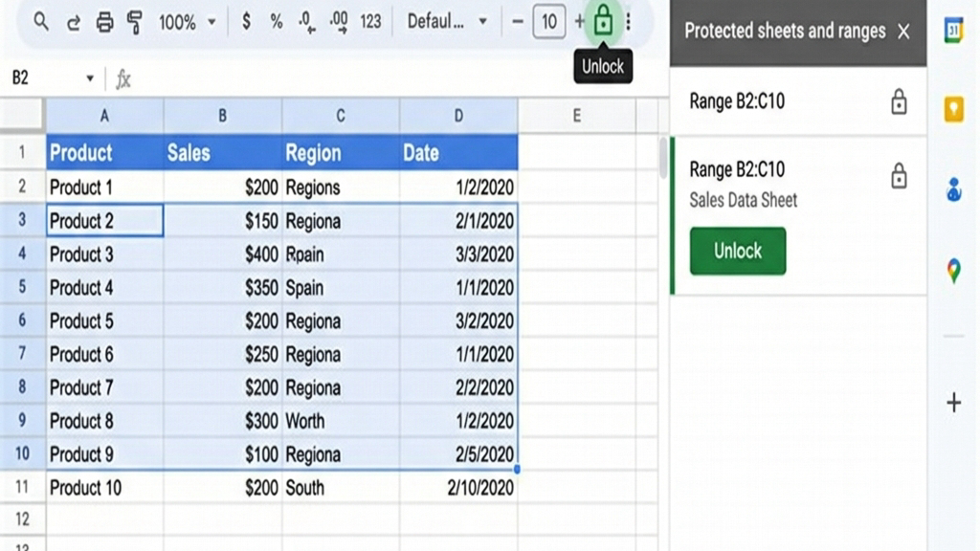Viewport: 980px width, 551px height.
Task: Click the plus get add-ons icon
Action: coord(954,403)
